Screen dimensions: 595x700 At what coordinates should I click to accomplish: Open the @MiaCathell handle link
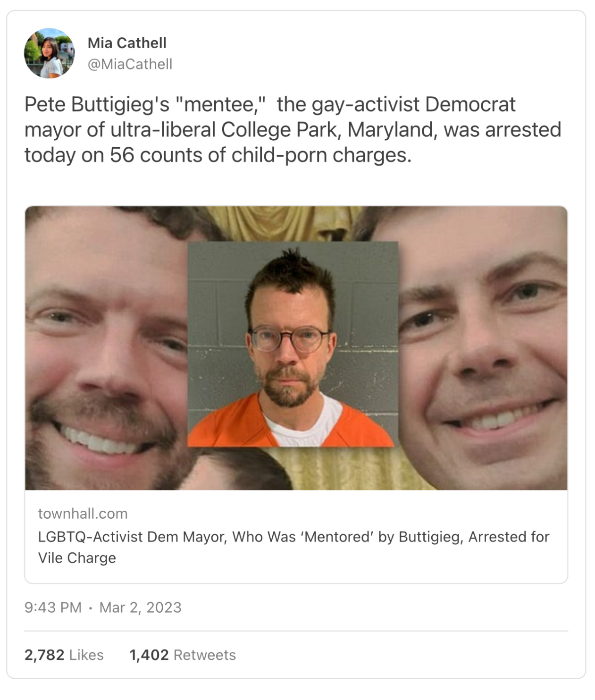(130, 64)
